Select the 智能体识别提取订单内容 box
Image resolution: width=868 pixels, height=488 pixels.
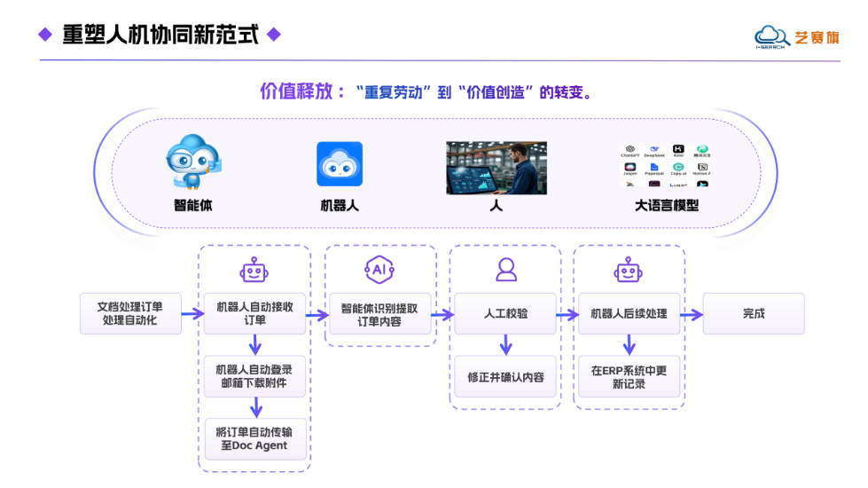pyautogui.click(x=379, y=313)
